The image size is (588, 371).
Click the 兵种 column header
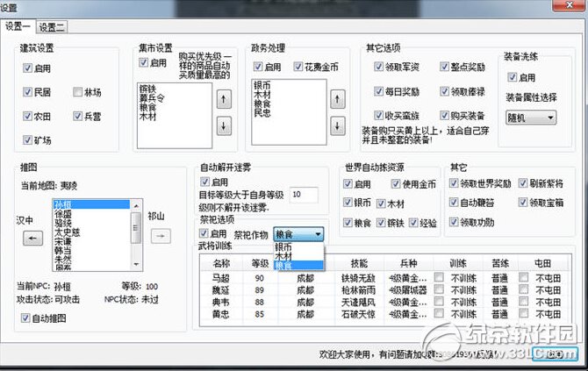409,263
